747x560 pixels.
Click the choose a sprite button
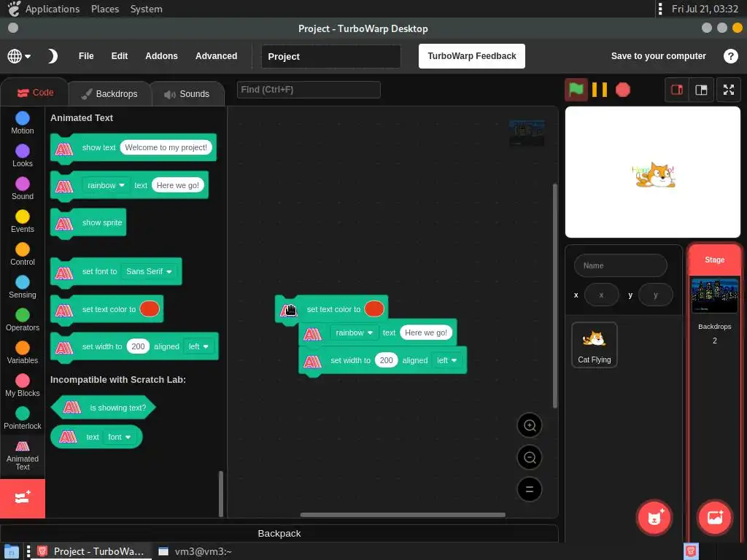(x=654, y=518)
